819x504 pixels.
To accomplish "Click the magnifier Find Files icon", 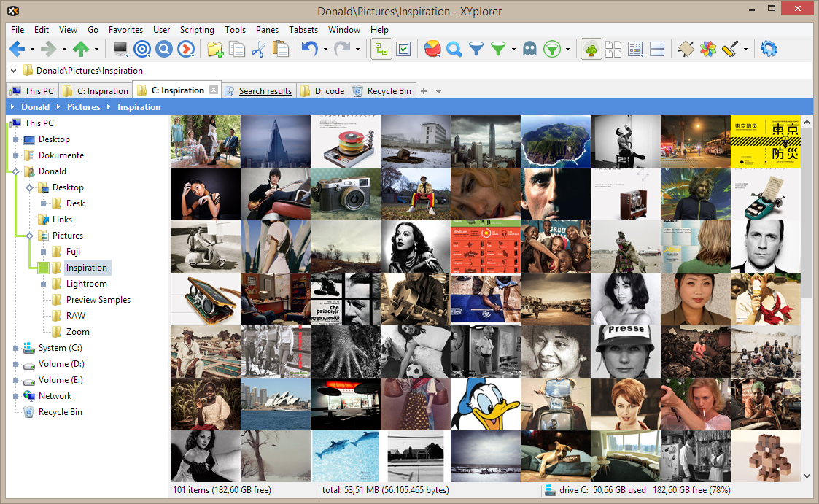I will (454, 49).
